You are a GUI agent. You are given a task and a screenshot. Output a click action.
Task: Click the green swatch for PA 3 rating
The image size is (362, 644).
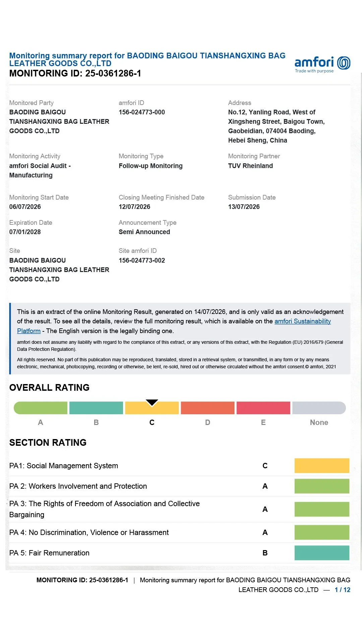click(322, 509)
